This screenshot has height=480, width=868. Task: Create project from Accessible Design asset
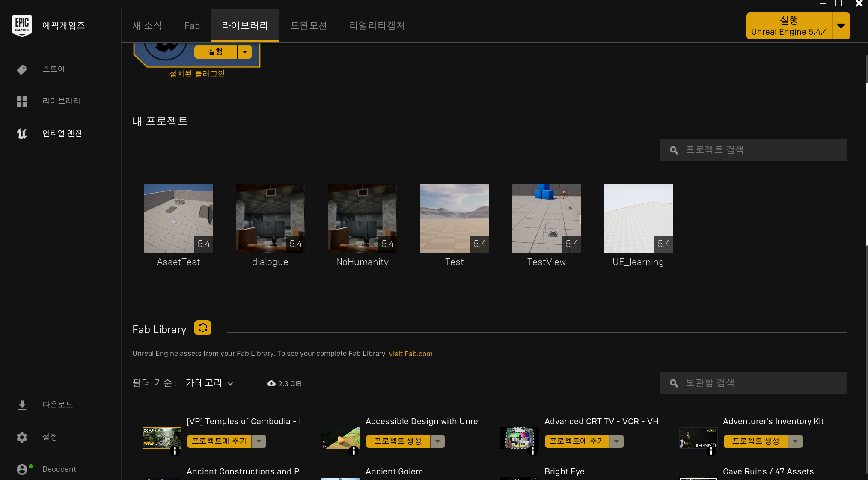[398, 441]
